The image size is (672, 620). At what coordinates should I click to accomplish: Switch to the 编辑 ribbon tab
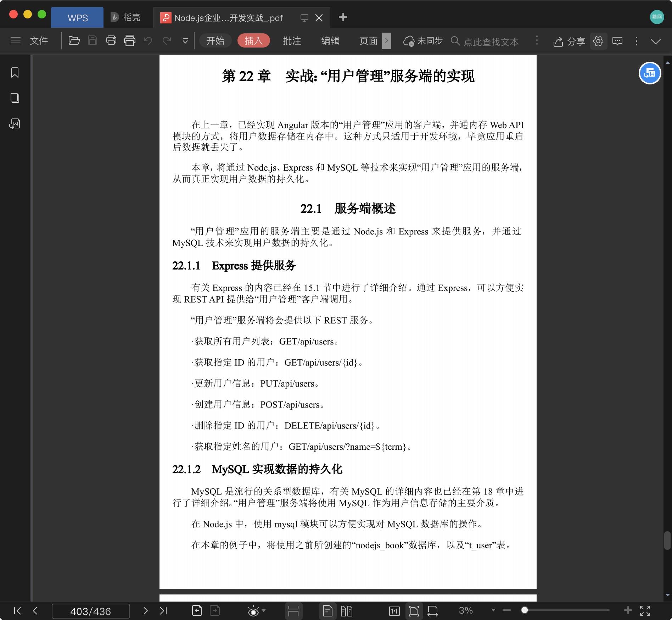(x=330, y=41)
